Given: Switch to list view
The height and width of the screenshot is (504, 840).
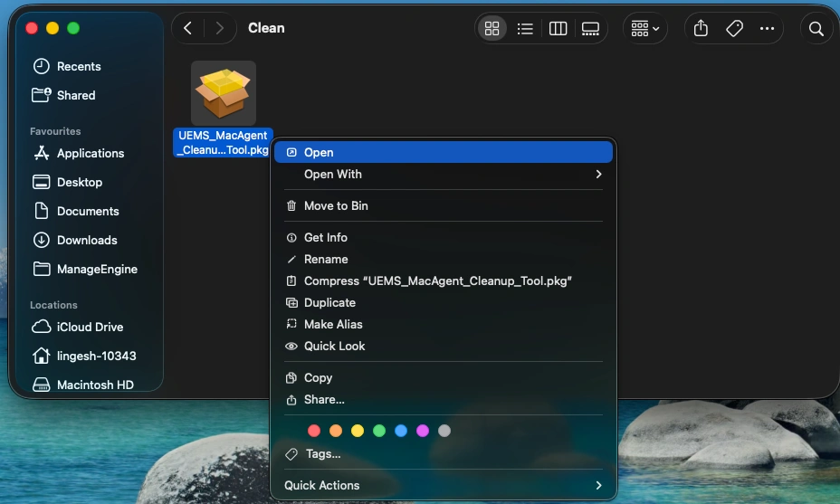Looking at the screenshot, I should click(525, 28).
